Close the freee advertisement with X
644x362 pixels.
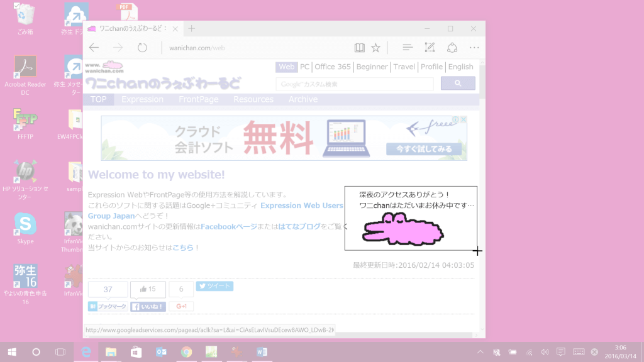[464, 119]
